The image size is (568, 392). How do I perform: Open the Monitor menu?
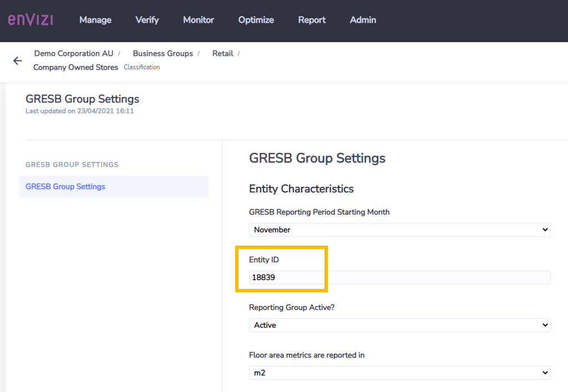199,20
